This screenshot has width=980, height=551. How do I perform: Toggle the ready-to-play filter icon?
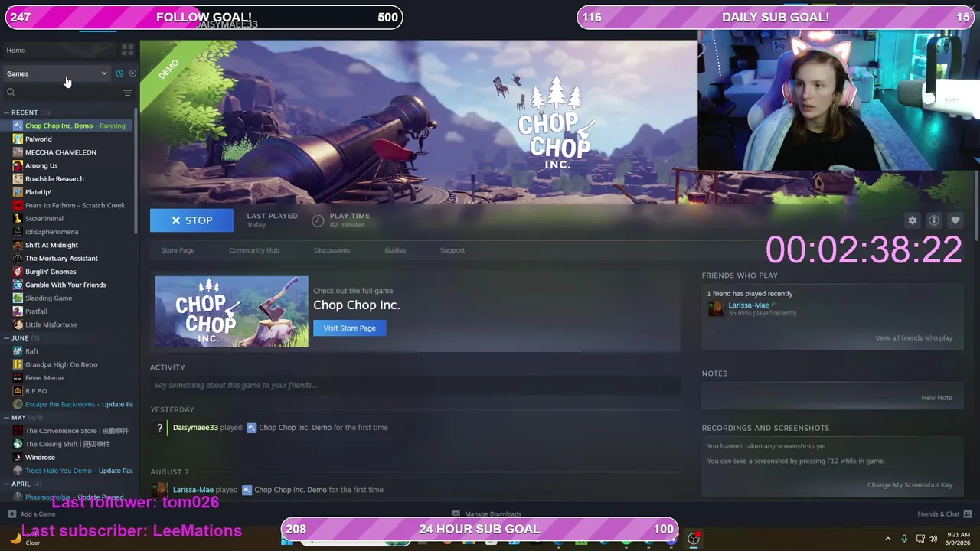pyautogui.click(x=132, y=73)
